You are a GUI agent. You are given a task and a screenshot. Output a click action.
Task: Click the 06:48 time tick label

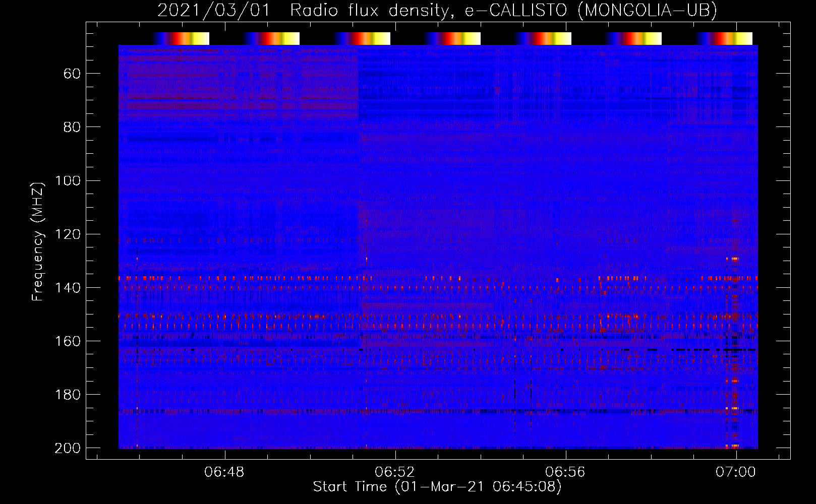(x=224, y=472)
